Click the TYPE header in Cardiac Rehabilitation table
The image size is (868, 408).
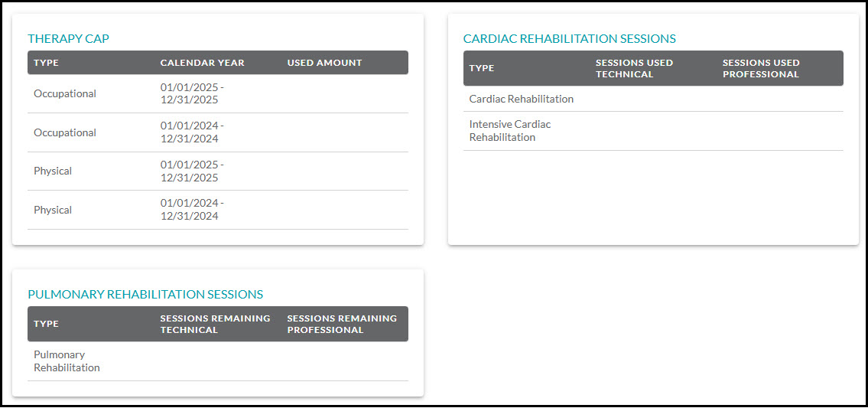[482, 68]
